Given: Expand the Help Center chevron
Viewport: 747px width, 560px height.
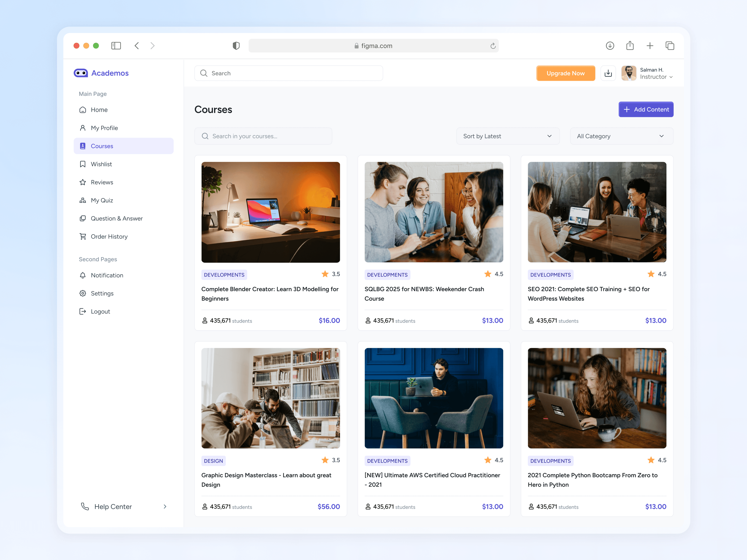Looking at the screenshot, I should click(x=165, y=506).
